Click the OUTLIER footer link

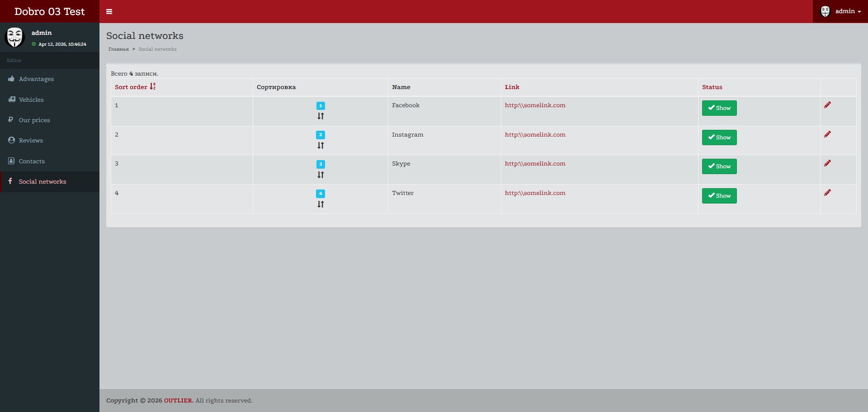click(178, 401)
